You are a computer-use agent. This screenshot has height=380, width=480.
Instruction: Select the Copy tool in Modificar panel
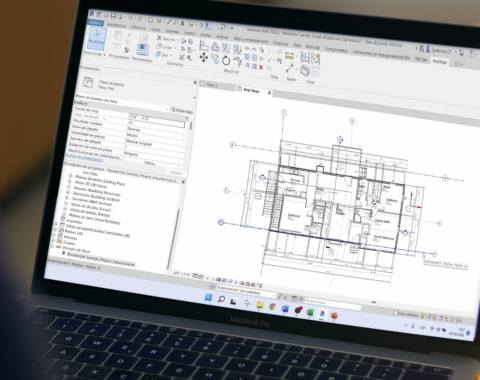(215, 59)
